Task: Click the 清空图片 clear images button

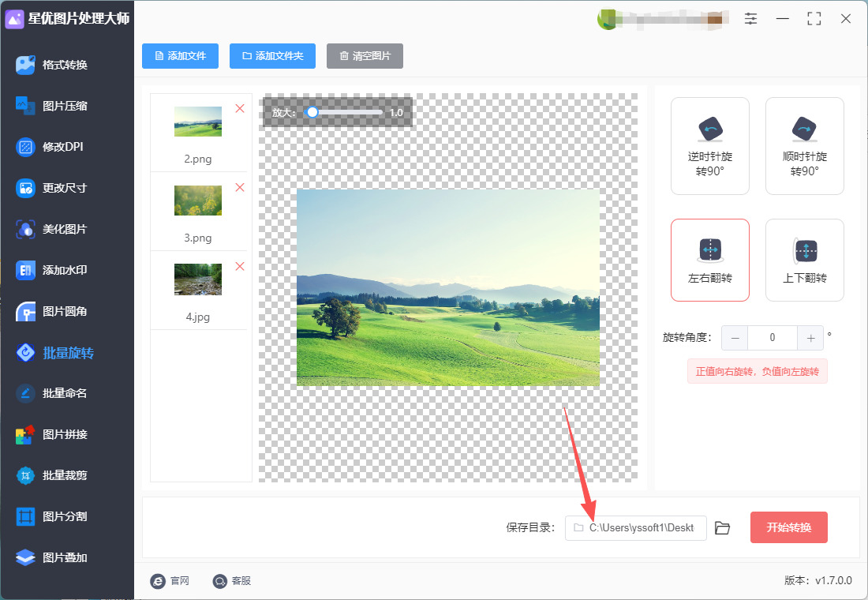Action: click(365, 56)
